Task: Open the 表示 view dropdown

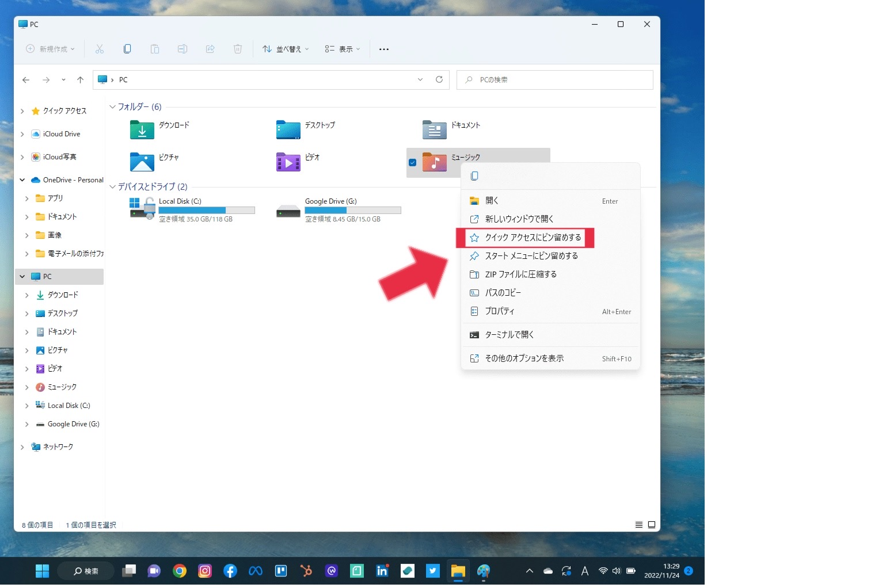Action: pos(343,49)
